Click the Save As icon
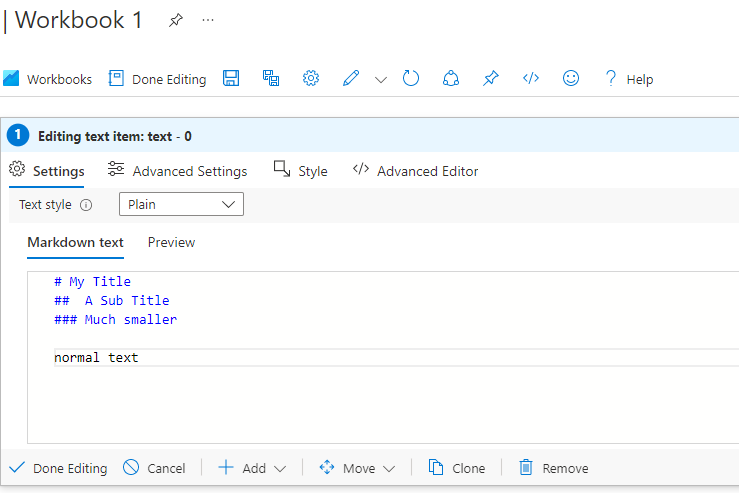This screenshot has width=739, height=493. point(271,78)
